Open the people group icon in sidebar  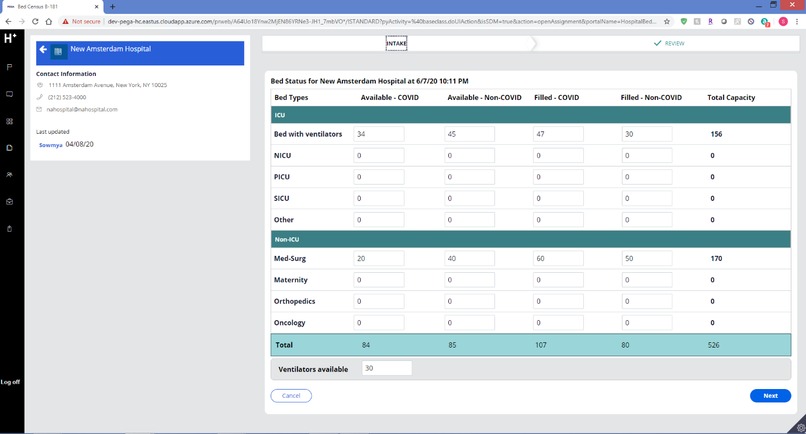(9, 175)
